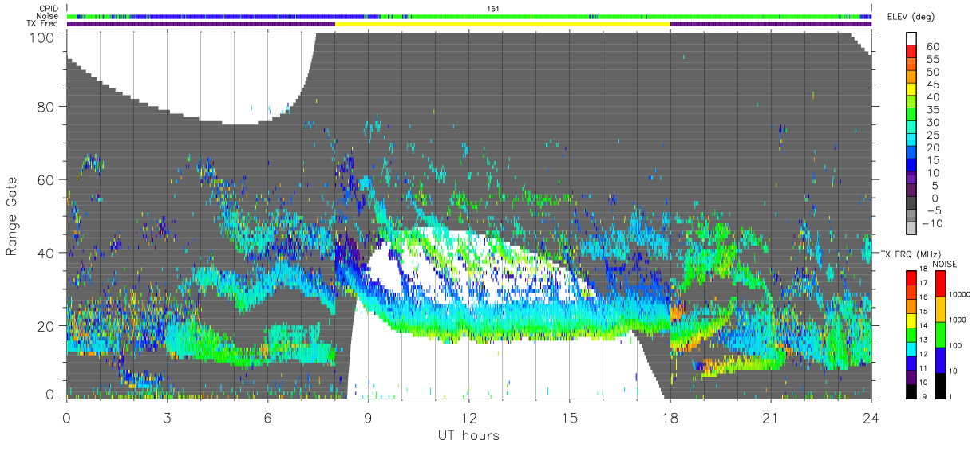980x452 pixels.
Task: Click the 'Noise' row label at top left
Action: click(47, 17)
